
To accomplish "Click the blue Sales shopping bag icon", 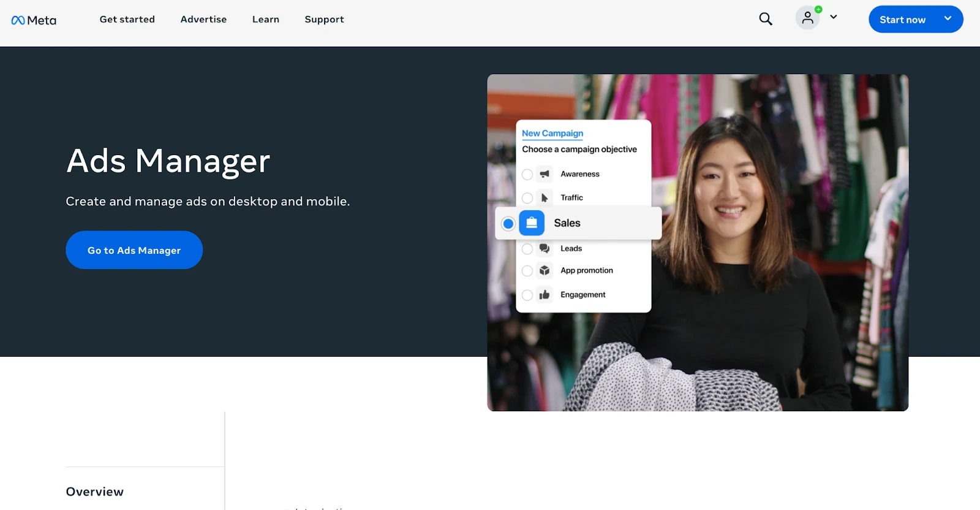I will [532, 223].
